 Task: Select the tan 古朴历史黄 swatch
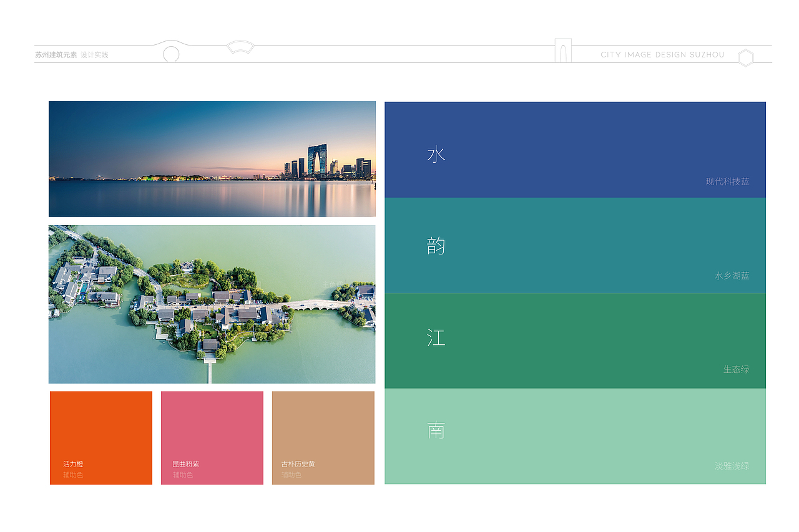click(x=323, y=438)
